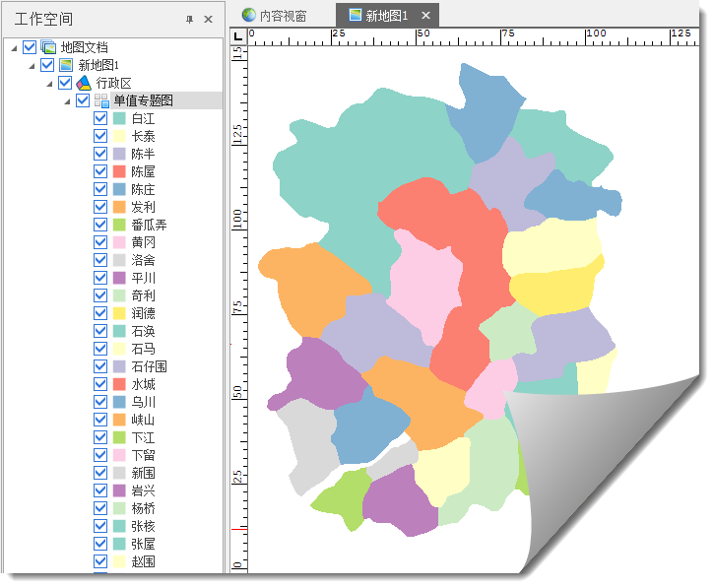The width and height of the screenshot is (714, 588).
Task: Switch to the 内容视窗 tab
Action: [x=283, y=16]
